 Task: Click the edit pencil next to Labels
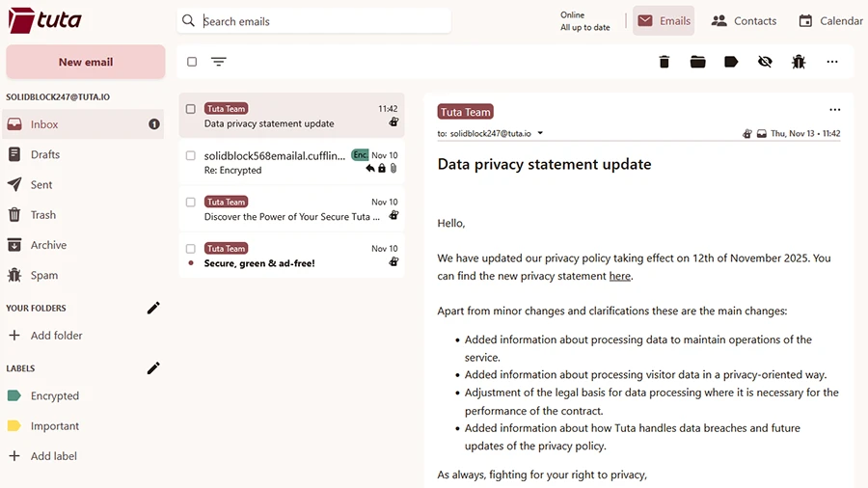click(152, 367)
